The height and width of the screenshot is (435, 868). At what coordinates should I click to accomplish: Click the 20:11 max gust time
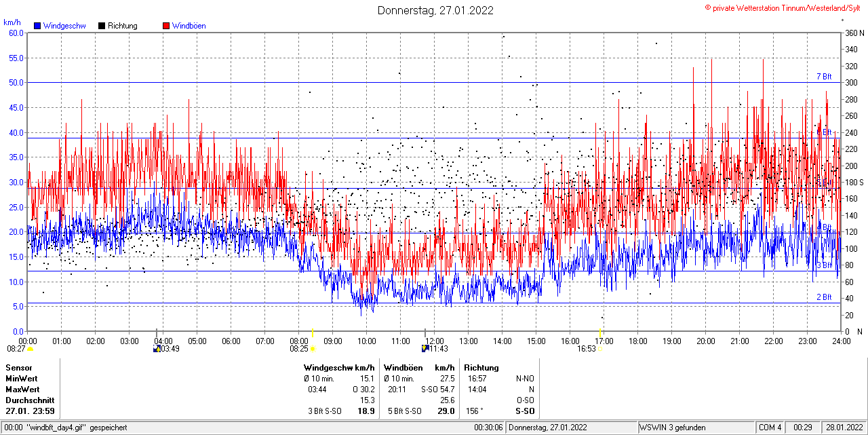(397, 390)
